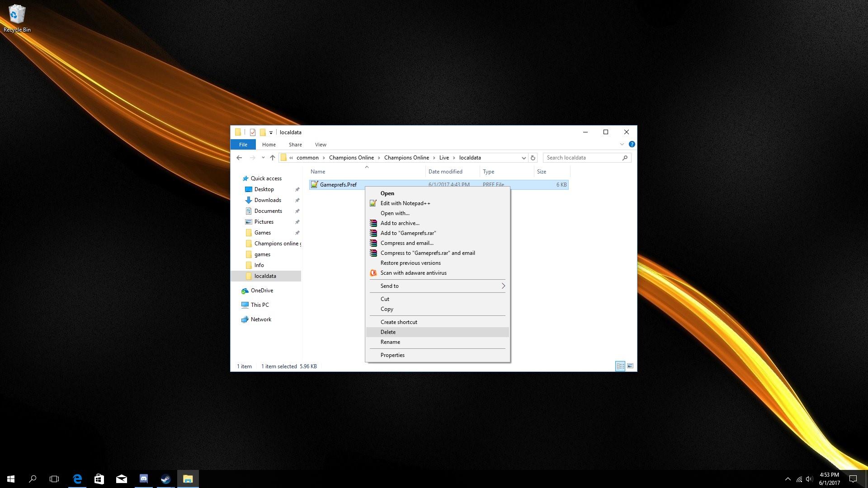
Task: Open Discord from the taskbar
Action: (x=144, y=479)
